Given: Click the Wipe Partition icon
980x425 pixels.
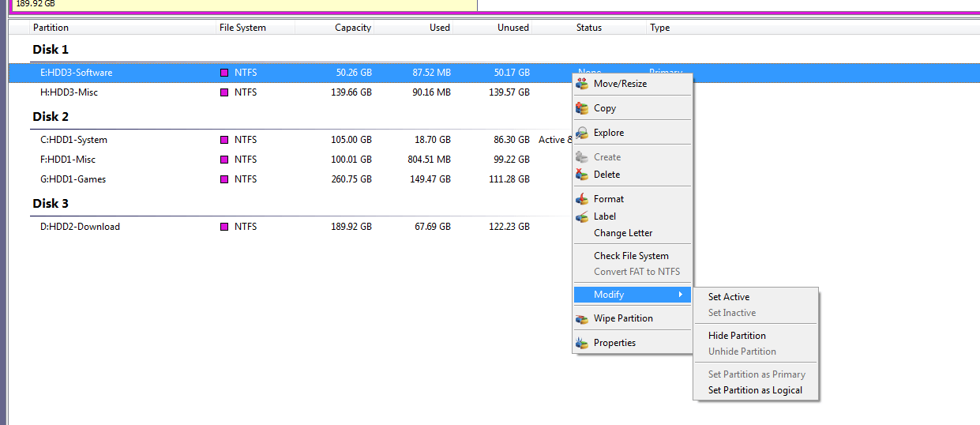Looking at the screenshot, I should (x=582, y=318).
